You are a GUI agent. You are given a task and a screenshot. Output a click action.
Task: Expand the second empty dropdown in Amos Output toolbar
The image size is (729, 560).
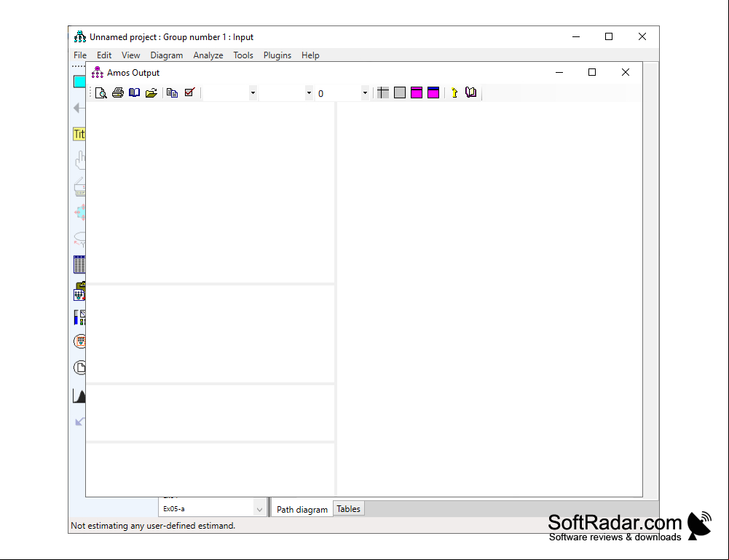click(x=309, y=93)
